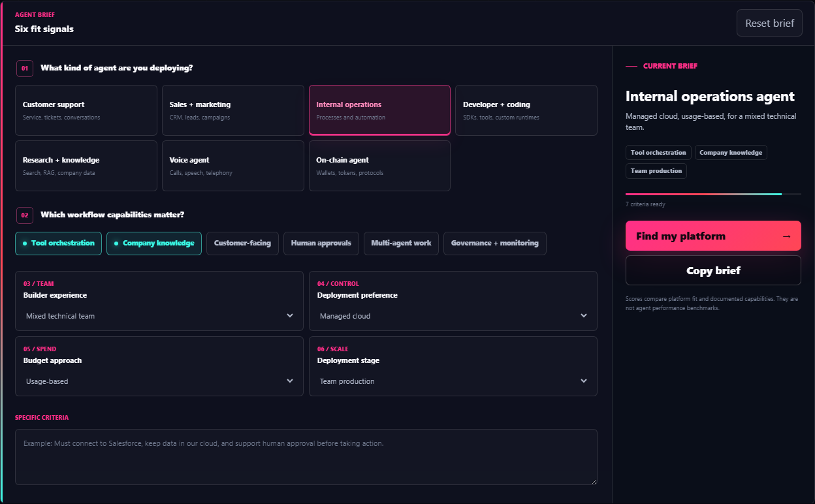
Task: Open the Builder experience dropdown
Action: point(159,316)
